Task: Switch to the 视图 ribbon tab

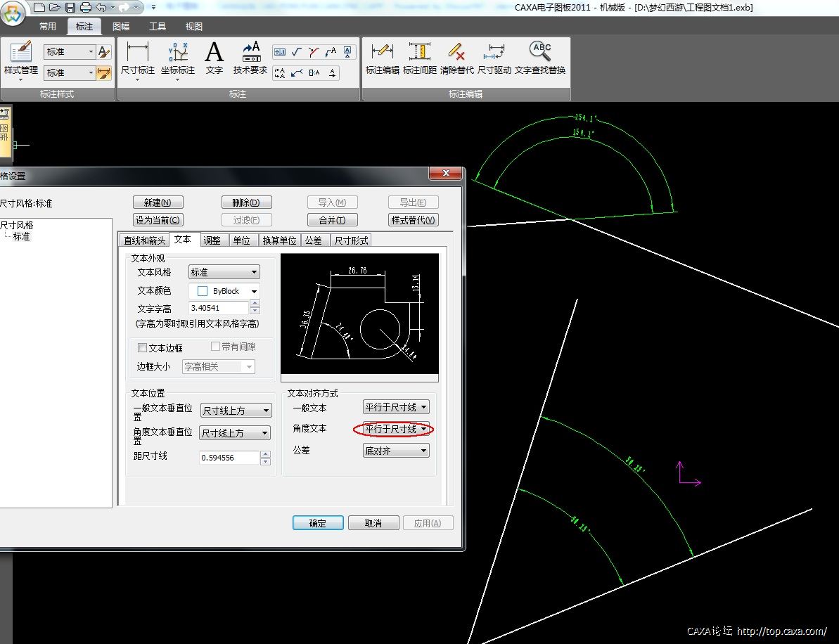Action: (193, 26)
